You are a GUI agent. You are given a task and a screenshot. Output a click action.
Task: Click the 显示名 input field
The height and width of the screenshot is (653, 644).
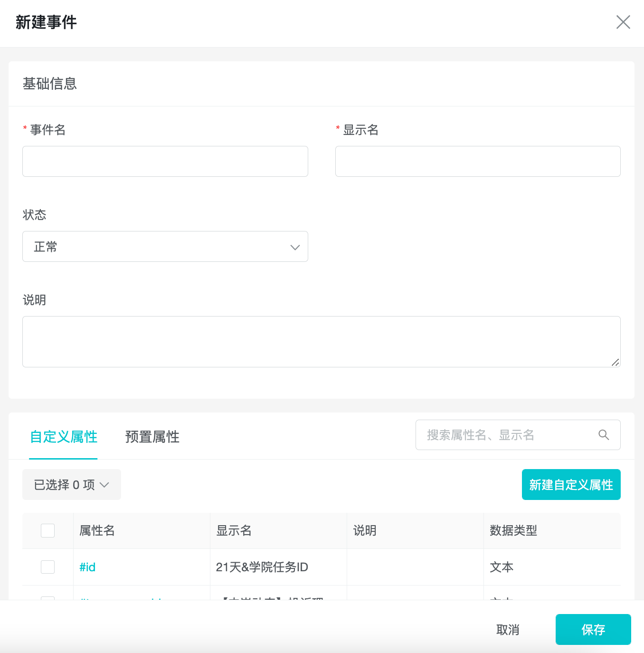(x=478, y=161)
